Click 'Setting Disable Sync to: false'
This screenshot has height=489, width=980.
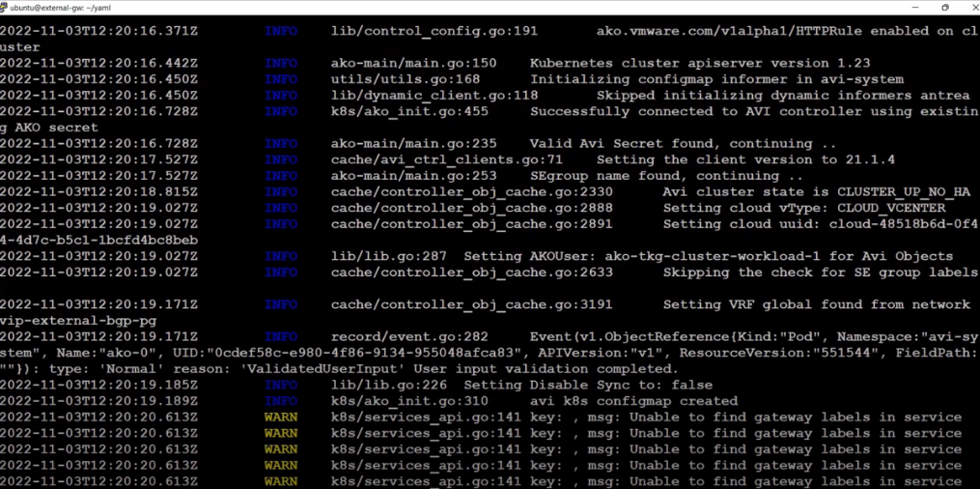click(588, 386)
